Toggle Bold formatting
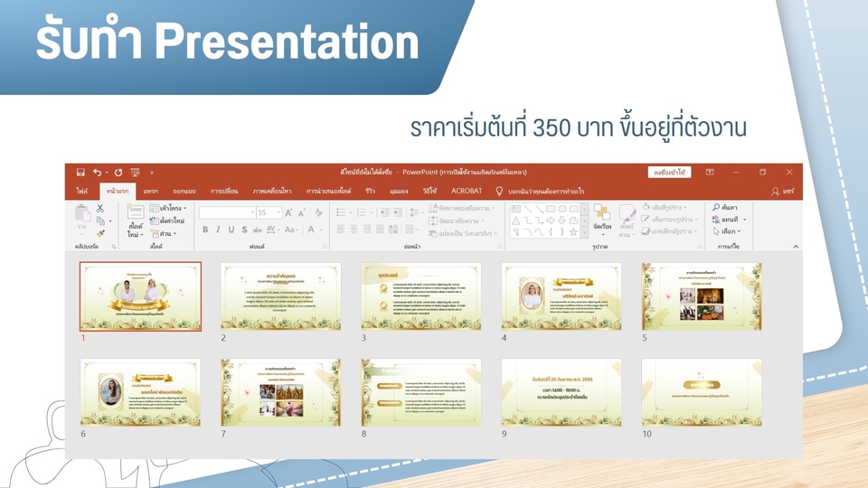This screenshot has width=868, height=488. 205,230
